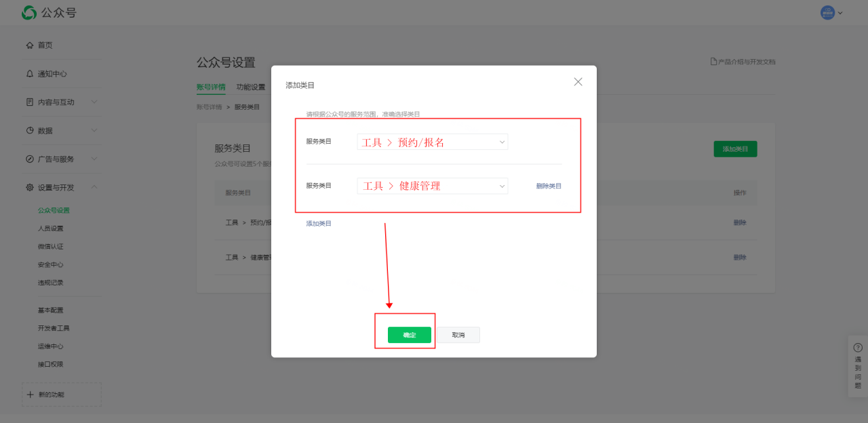
Task: Open 遇到问题 help icon
Action: [x=858, y=348]
